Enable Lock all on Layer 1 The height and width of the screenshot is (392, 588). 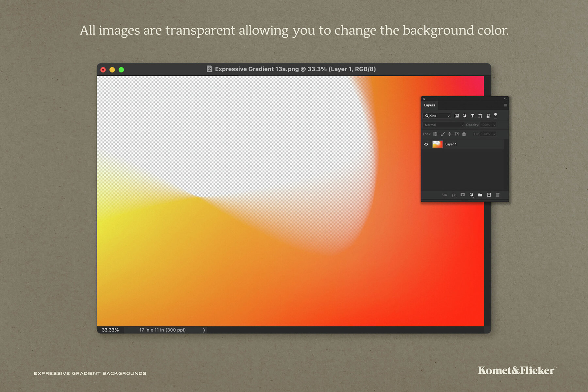tap(464, 134)
